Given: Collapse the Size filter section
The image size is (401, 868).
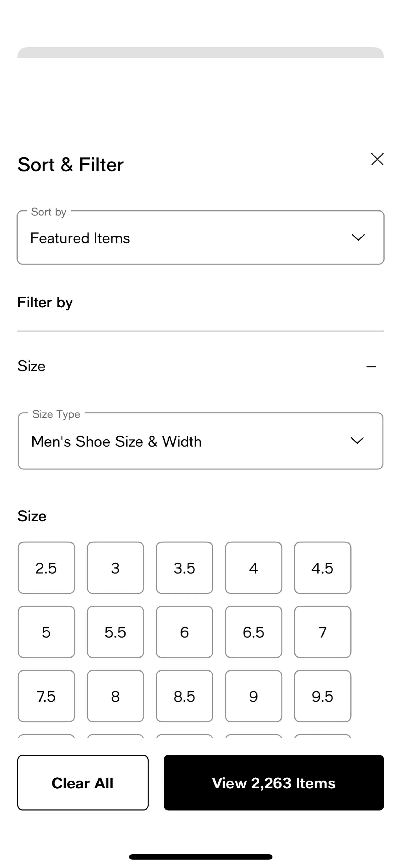Looking at the screenshot, I should coord(371,367).
